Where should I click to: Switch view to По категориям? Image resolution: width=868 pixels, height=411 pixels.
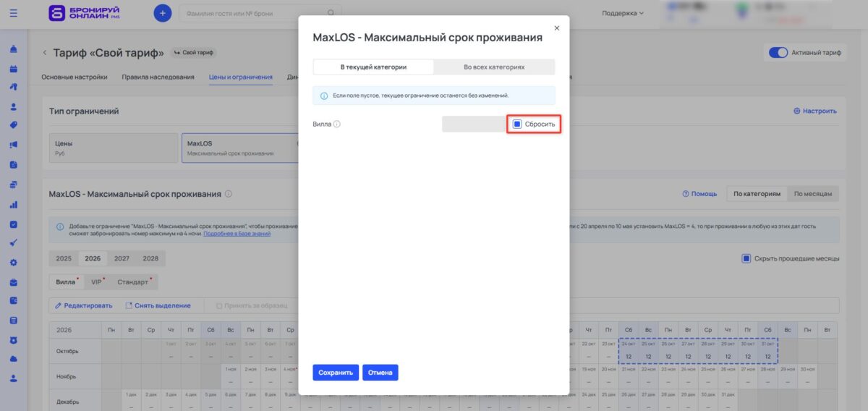pos(757,194)
